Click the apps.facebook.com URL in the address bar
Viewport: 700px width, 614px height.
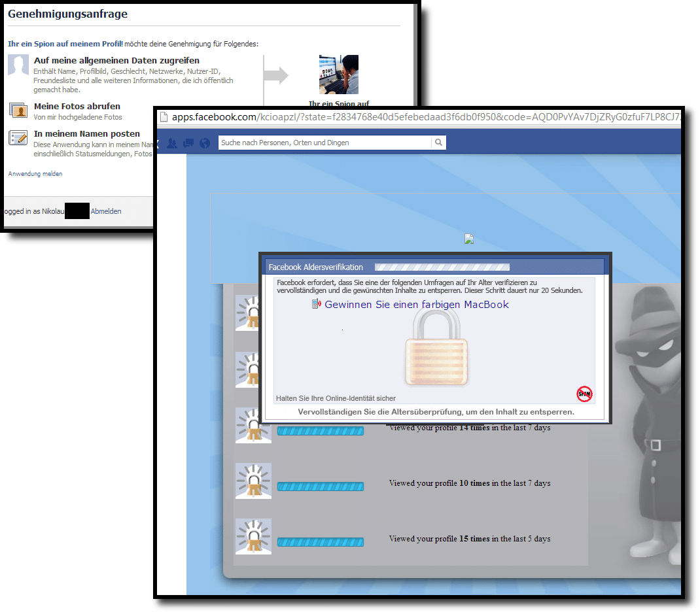[x=425, y=117]
